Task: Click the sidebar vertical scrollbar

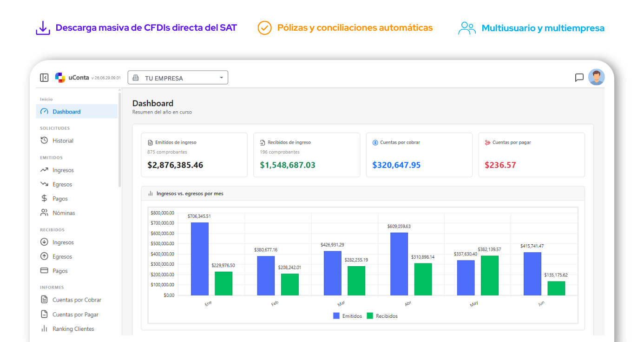Action: [x=119, y=140]
